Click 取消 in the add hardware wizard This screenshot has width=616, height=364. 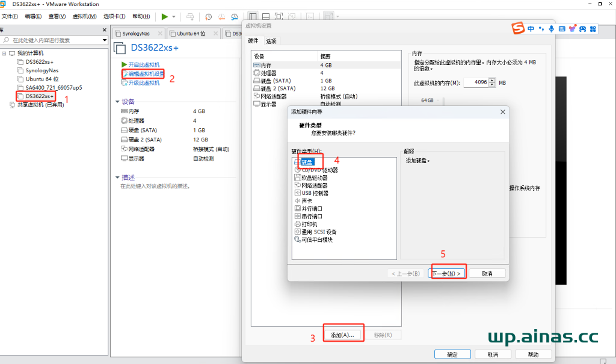pyautogui.click(x=487, y=274)
